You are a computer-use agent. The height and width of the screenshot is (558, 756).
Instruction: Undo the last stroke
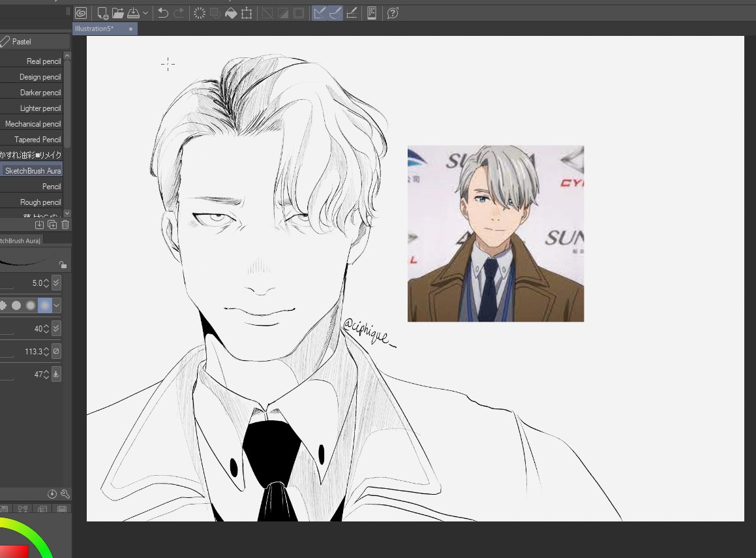coord(163,13)
